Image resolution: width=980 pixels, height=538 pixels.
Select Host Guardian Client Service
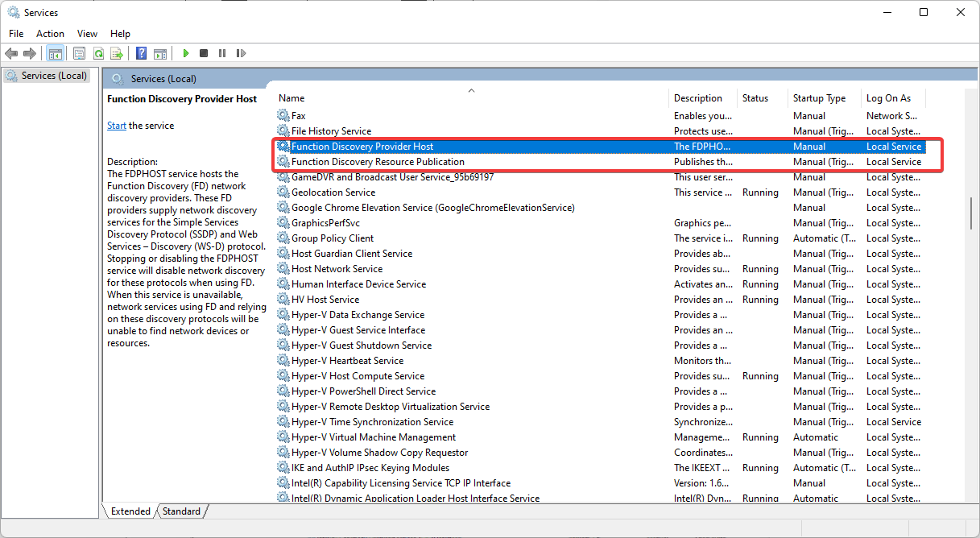[x=600, y=254]
